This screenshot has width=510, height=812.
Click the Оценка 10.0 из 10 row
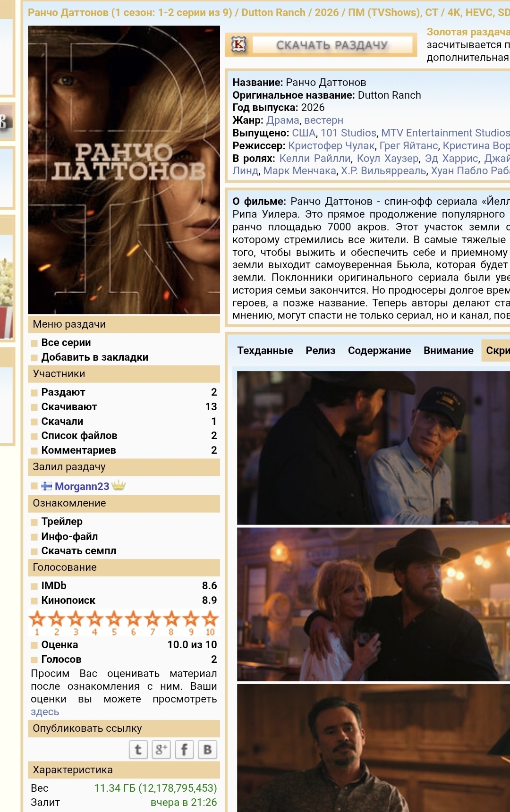(x=124, y=645)
